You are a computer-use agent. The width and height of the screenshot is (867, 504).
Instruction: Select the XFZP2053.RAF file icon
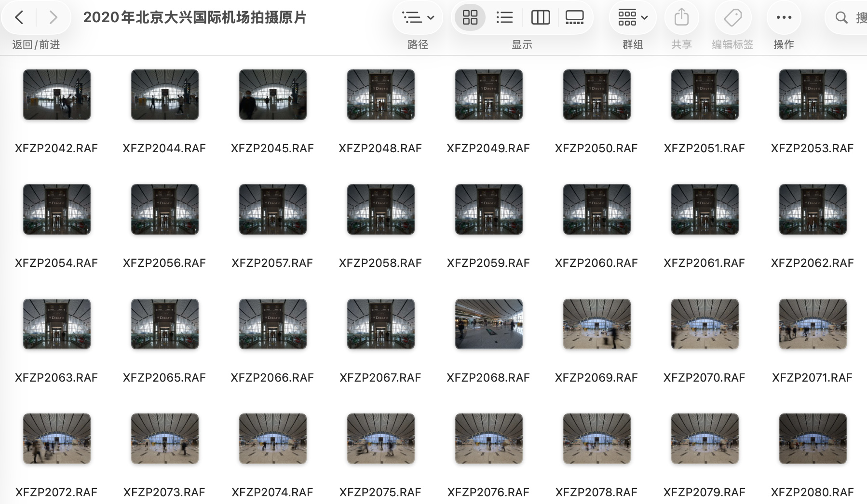coord(813,94)
